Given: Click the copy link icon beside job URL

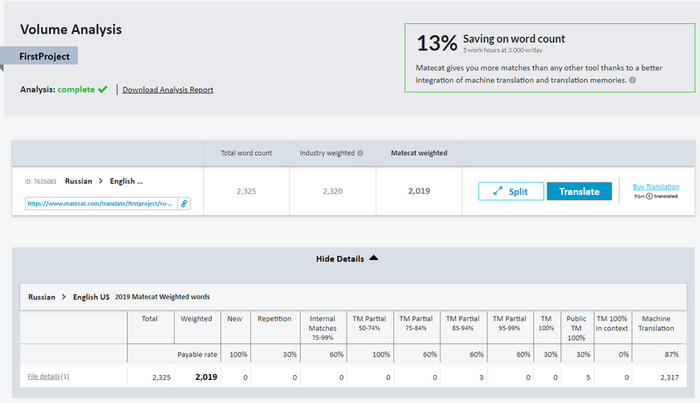Looking at the screenshot, I should [x=184, y=203].
